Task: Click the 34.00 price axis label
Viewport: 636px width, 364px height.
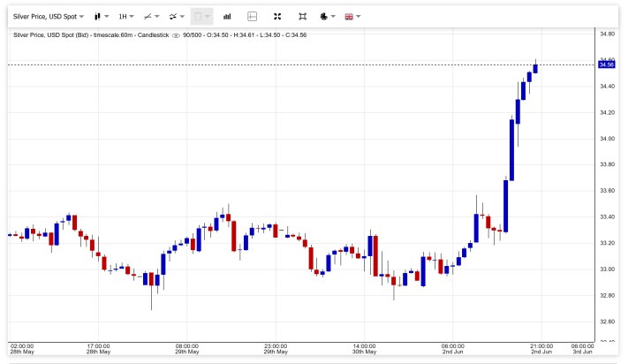Action: (607, 139)
